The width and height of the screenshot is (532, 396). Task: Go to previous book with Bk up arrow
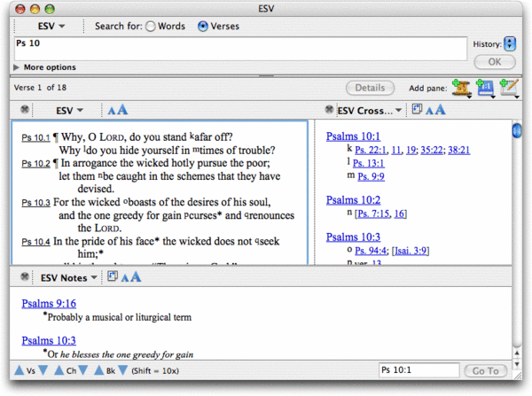98,370
